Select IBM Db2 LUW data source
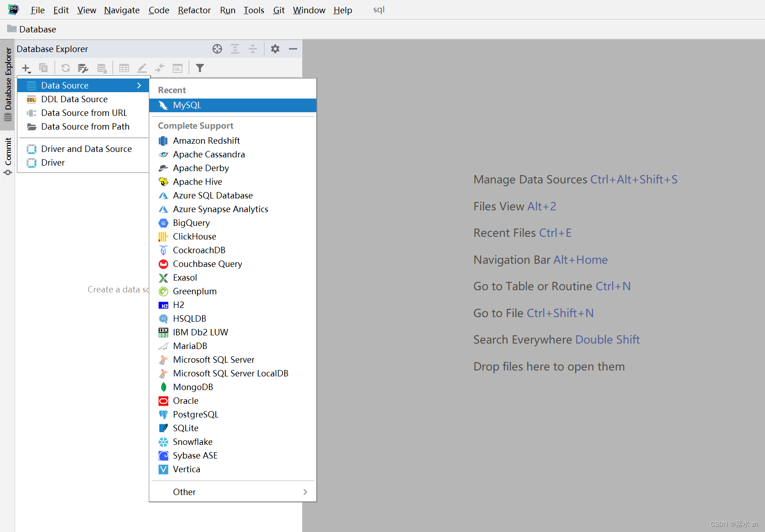 pos(233,332)
